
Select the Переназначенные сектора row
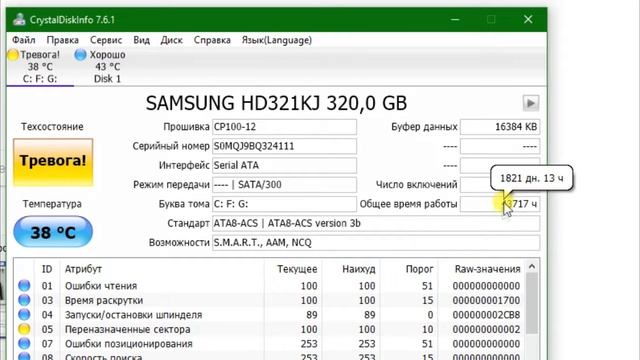tap(269, 329)
